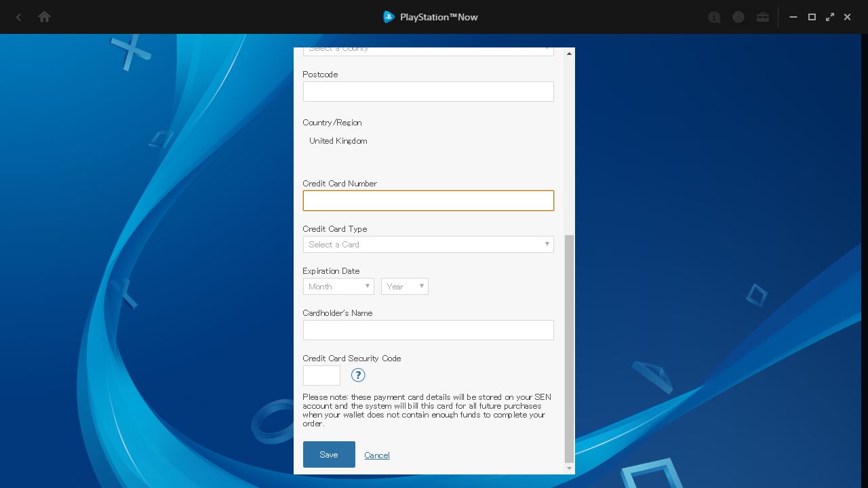868x488 pixels.
Task: Open the expiration Month dropdown
Action: click(x=338, y=286)
